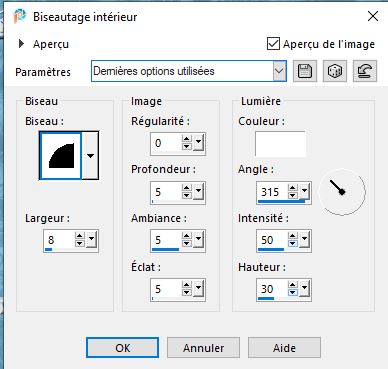This screenshot has height=369, width=388.
Task: Open the Paramètres presets dropdown
Action: 279,71
